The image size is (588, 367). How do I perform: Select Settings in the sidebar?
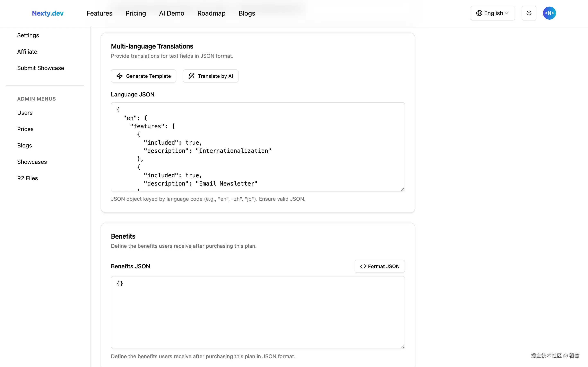click(x=28, y=35)
